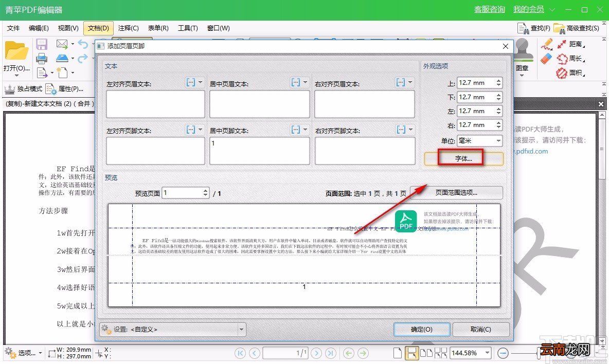The width and height of the screenshot is (609, 364).
Task: Click the Export document icon
Action: pyautogui.click(x=42, y=72)
